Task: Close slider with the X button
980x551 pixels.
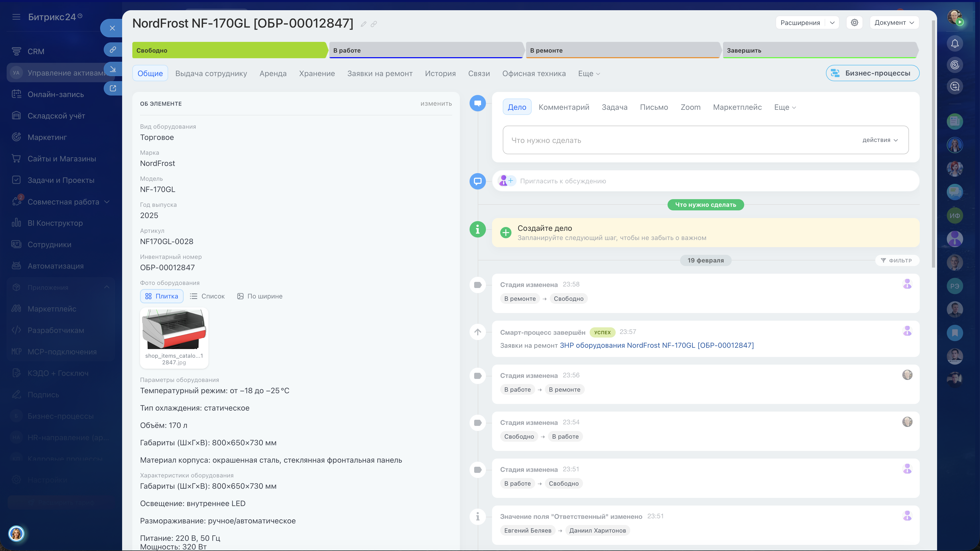Action: (112, 28)
